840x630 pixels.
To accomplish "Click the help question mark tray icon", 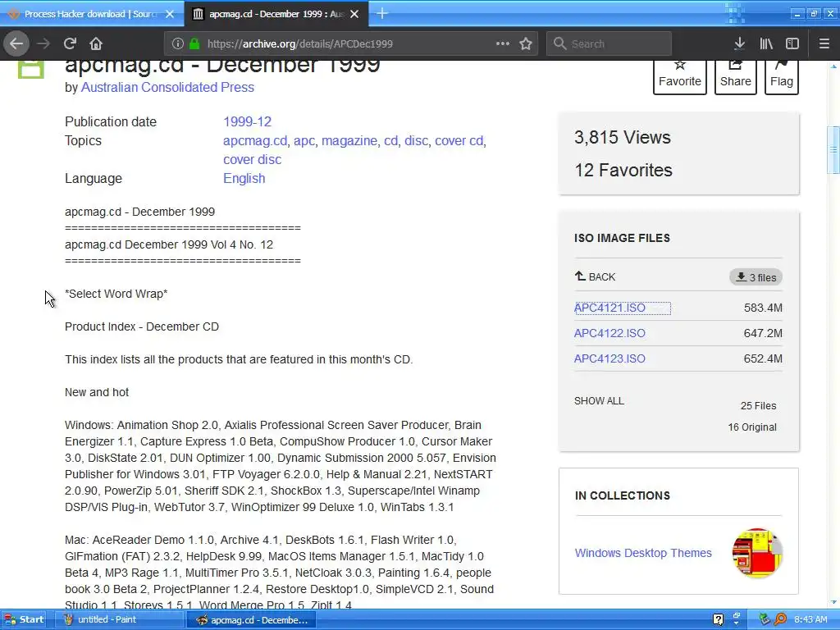I will click(719, 620).
